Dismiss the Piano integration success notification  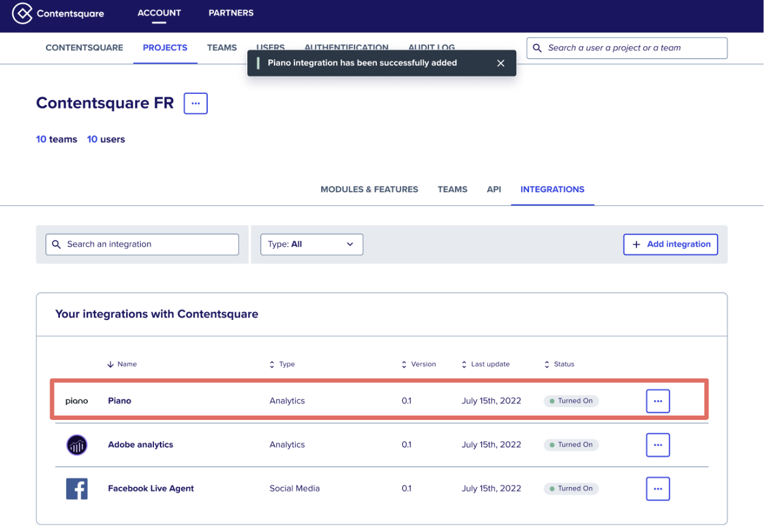(x=501, y=63)
